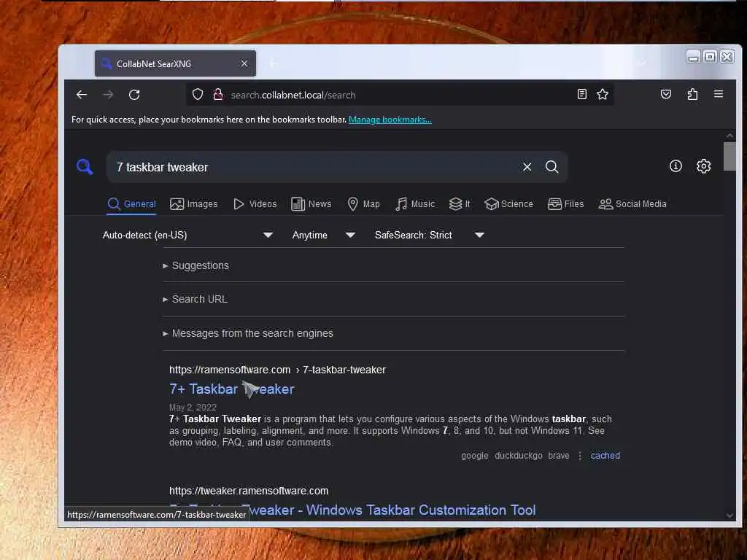Open the 7+ Taskbar Tweaker result
Screen dimensions: 747x560
pos(231,389)
